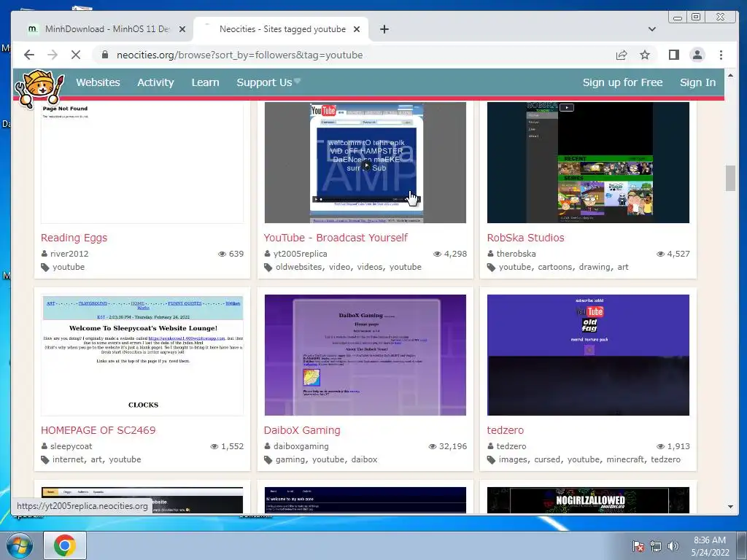Share this page icon in address bar

pos(622,55)
